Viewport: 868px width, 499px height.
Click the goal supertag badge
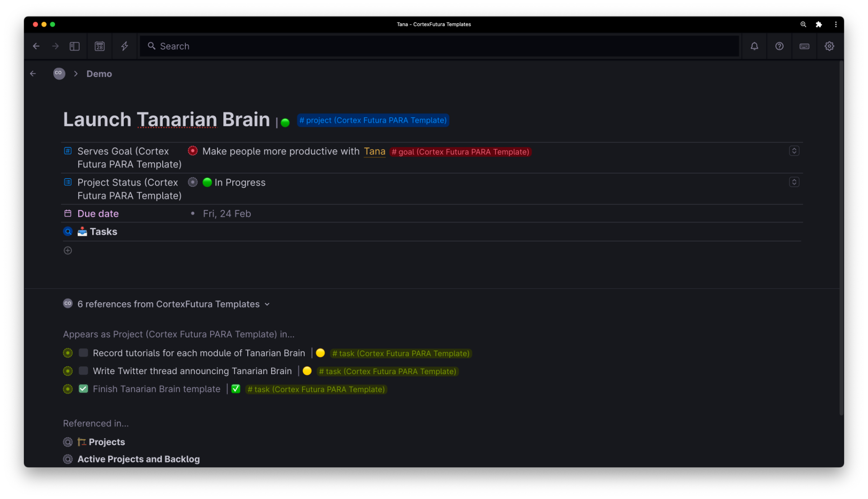(x=460, y=152)
